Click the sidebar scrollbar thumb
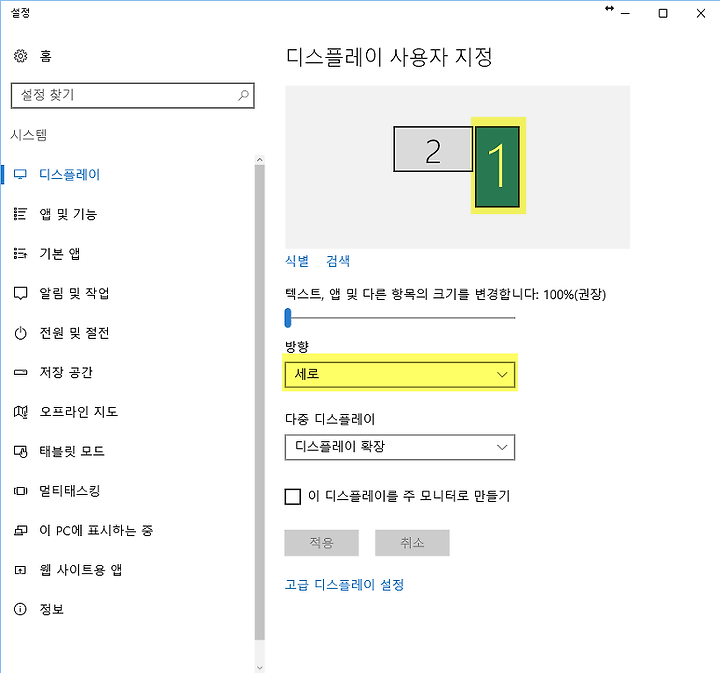The height and width of the screenshot is (673, 720). coord(260,402)
